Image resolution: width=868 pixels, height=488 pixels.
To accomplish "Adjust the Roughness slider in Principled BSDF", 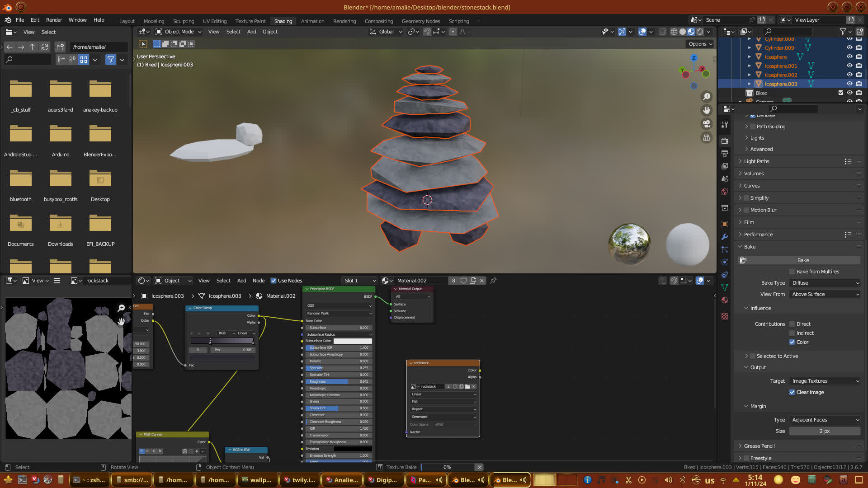I will [x=338, y=381].
